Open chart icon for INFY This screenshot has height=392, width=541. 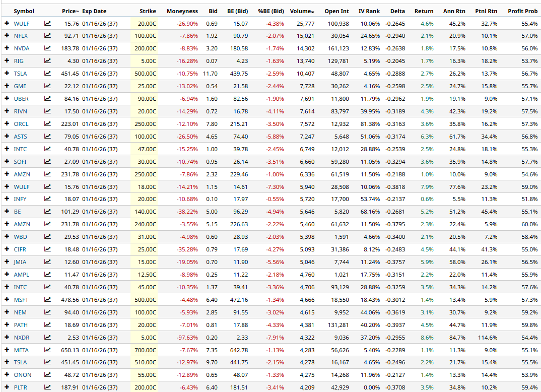[x=47, y=199]
